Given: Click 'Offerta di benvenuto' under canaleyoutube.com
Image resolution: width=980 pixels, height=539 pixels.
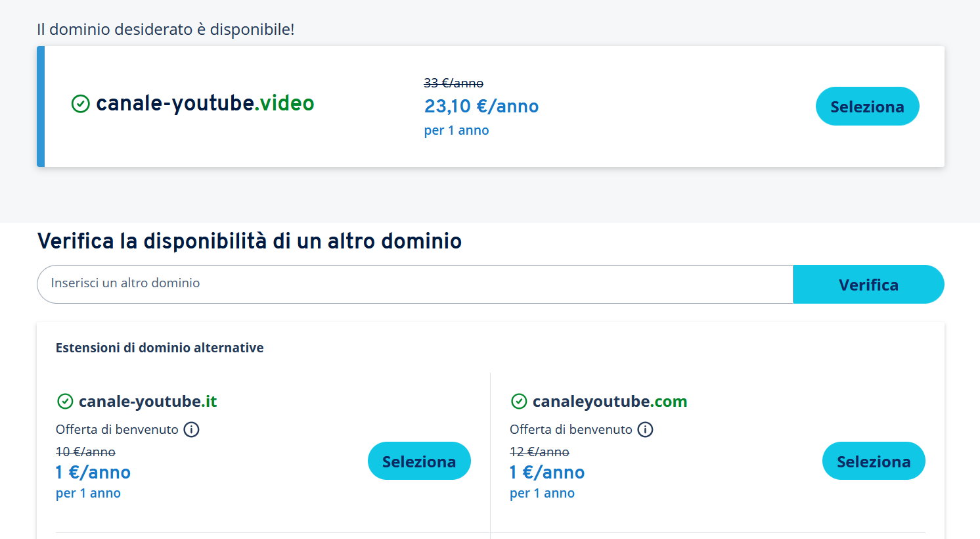Looking at the screenshot, I should 571,429.
